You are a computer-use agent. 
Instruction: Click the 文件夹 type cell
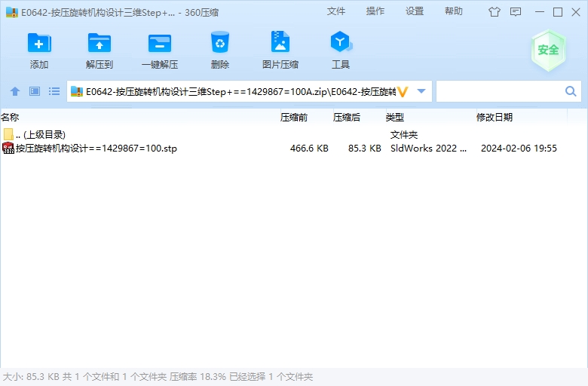tap(404, 134)
